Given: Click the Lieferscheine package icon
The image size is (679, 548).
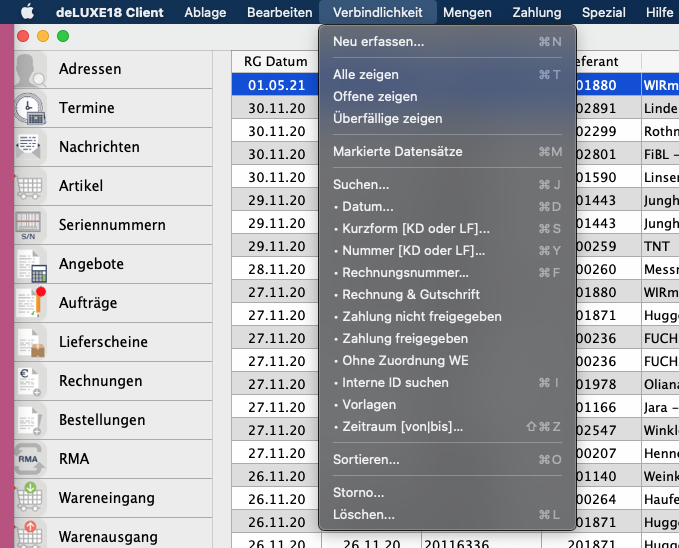Looking at the screenshot, I should coord(30,342).
